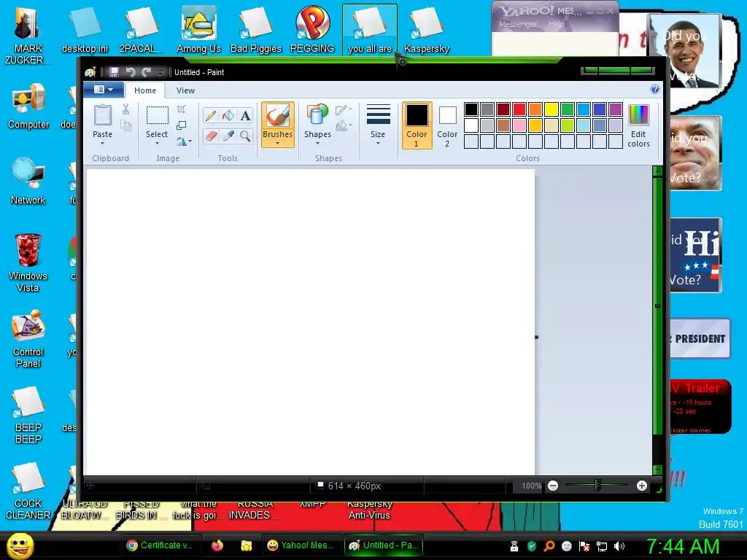Open the Computer desktop icon
Image resolution: width=747 pixels, height=560 pixels.
coord(28,106)
